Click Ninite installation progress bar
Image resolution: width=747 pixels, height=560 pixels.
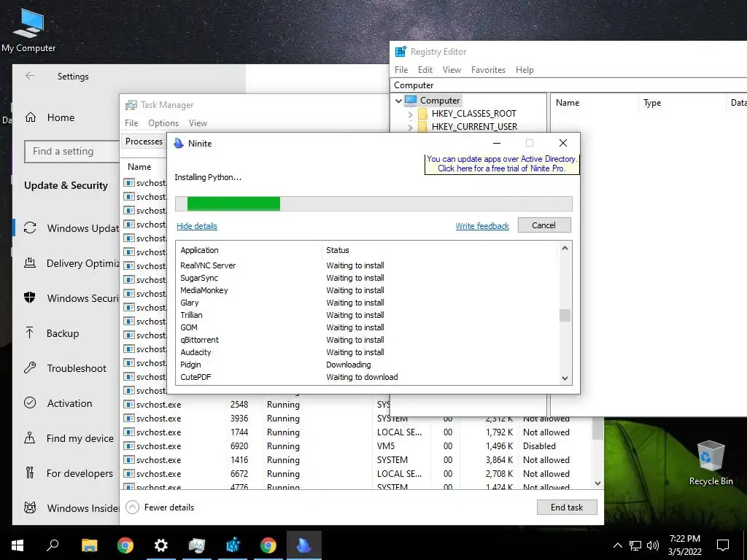pyautogui.click(x=373, y=203)
